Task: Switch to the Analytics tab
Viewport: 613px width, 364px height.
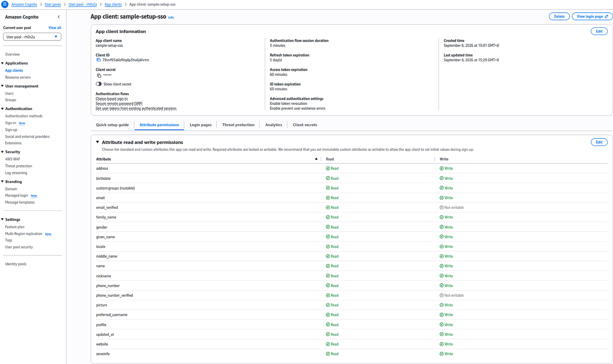Action: [273, 125]
